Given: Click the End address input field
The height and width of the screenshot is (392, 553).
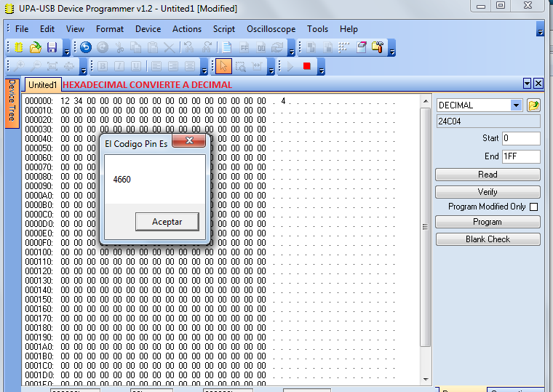Looking at the screenshot, I should coord(520,156).
